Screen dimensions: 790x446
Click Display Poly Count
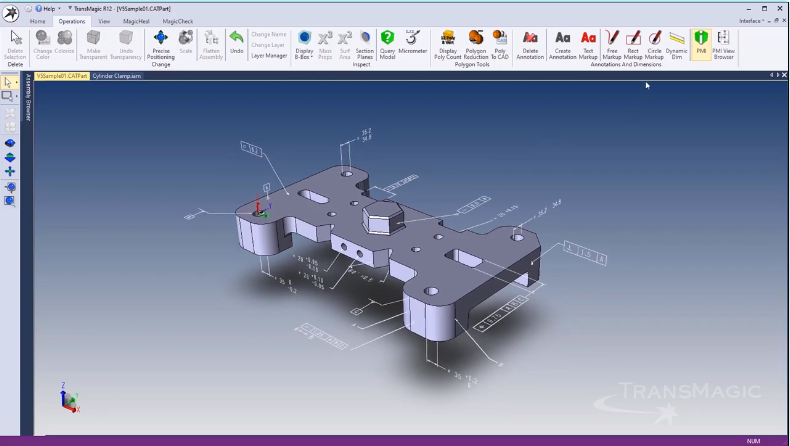(x=448, y=44)
